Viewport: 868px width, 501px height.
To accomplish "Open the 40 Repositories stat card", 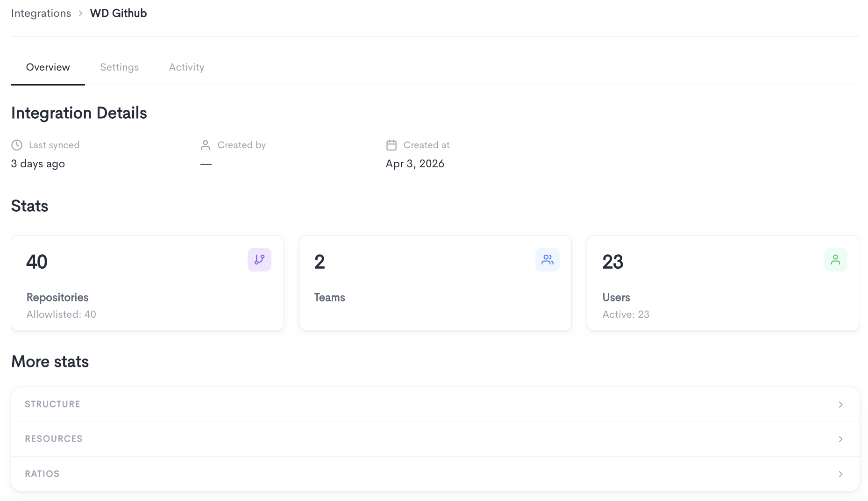I will (147, 283).
